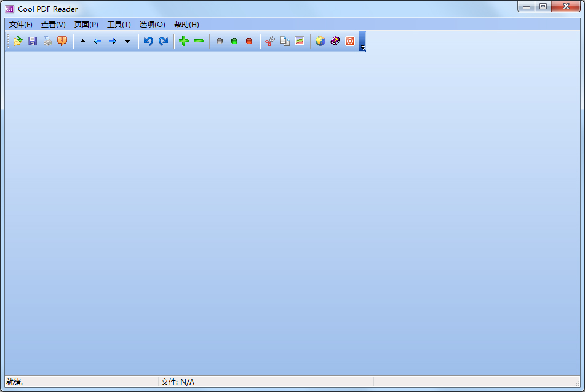Open the 选项 menu
This screenshot has width=585, height=392.
pos(151,25)
